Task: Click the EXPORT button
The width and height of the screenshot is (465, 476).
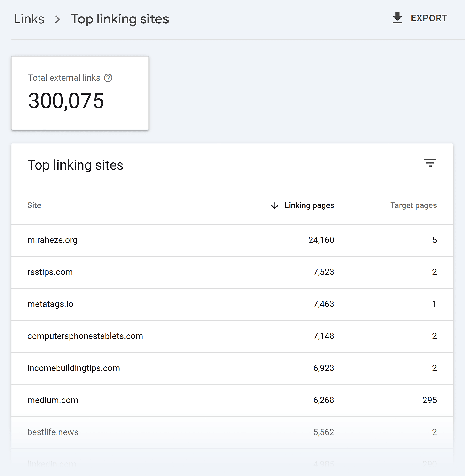Action: (429, 18)
